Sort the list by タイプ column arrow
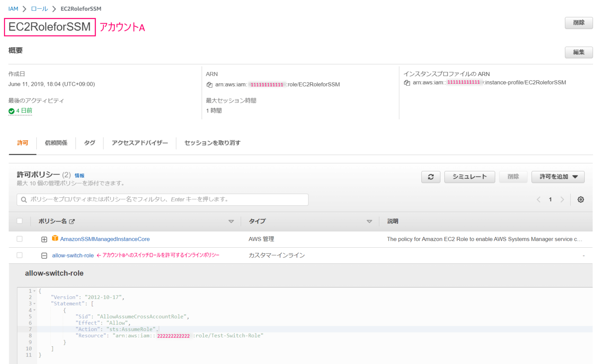602x364 pixels. coord(369,221)
